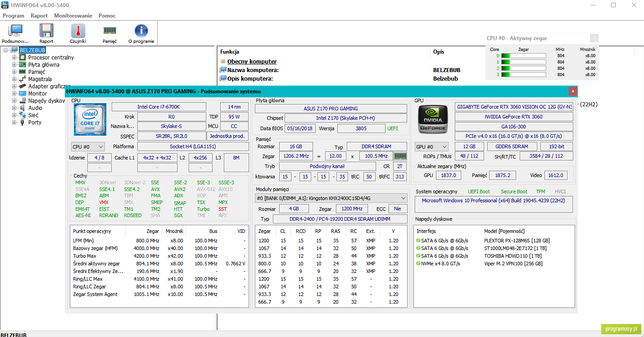Click the ASUS Z170 PRO GAMING field

(x=331, y=109)
